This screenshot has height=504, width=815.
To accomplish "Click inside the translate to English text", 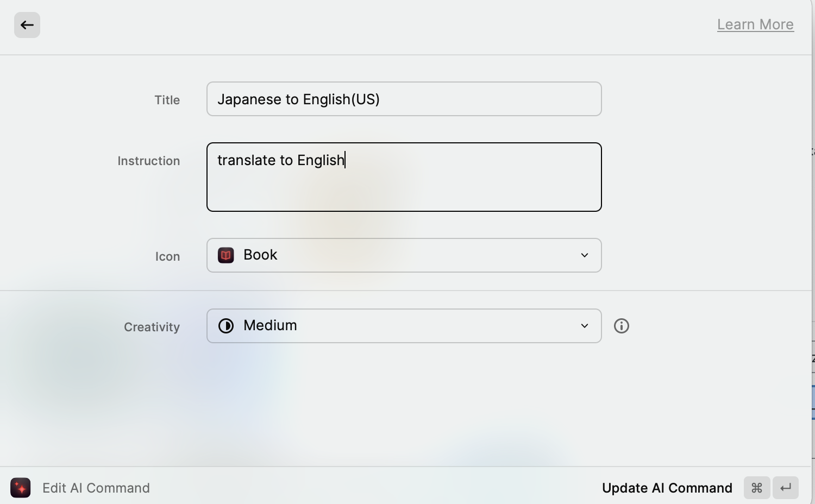I will 280,160.
